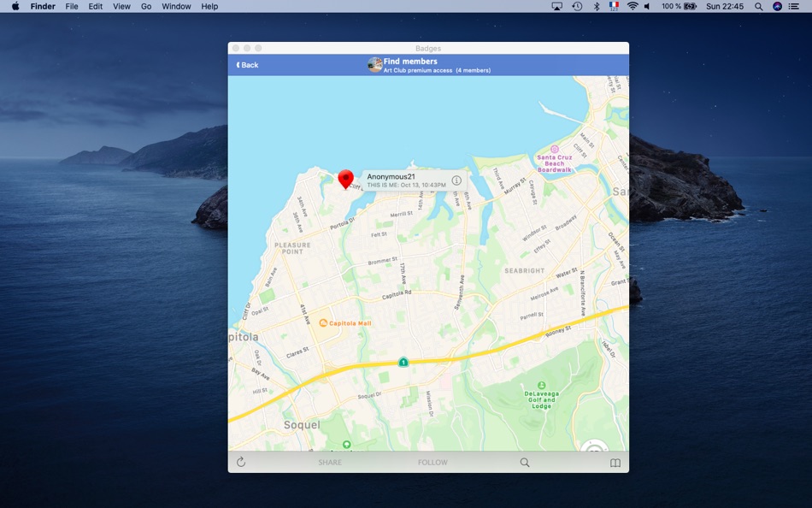The image size is (812, 508).
Task: Click the PLEASURE POINT map label
Action: [x=292, y=248]
